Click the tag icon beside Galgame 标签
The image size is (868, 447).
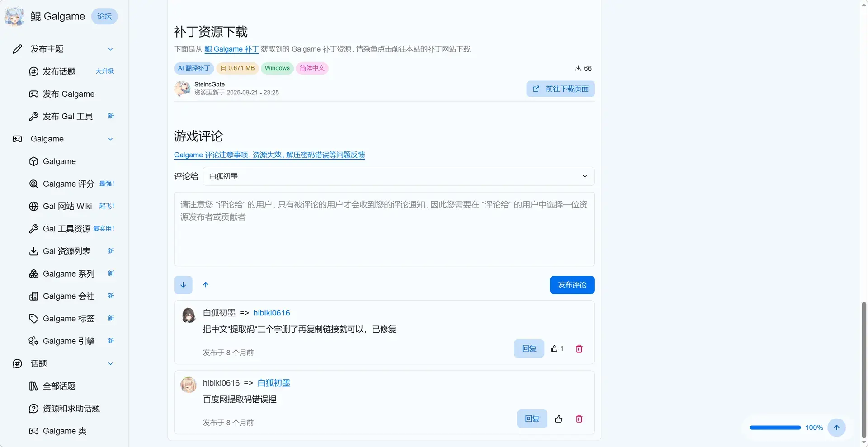coord(33,319)
